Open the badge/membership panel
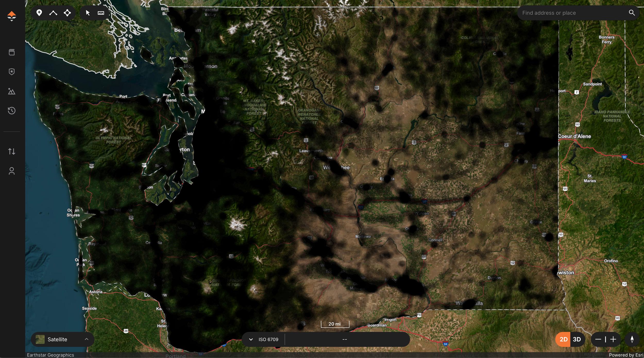This screenshot has width=644, height=358. (x=12, y=72)
